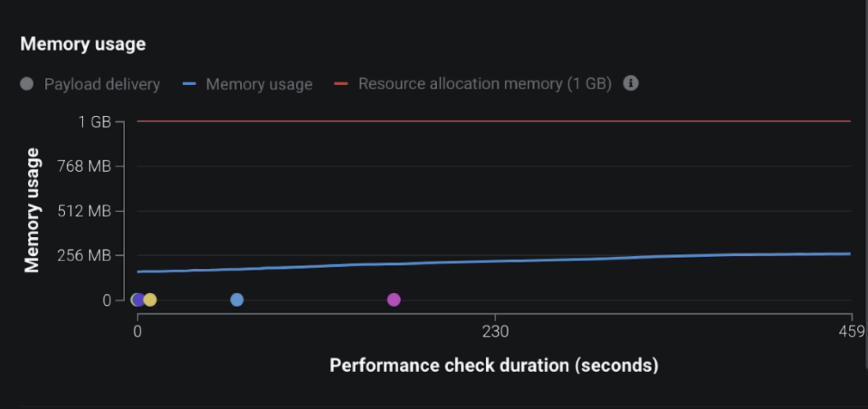
Task: Toggle the Payload delivery legend label
Action: (x=102, y=84)
